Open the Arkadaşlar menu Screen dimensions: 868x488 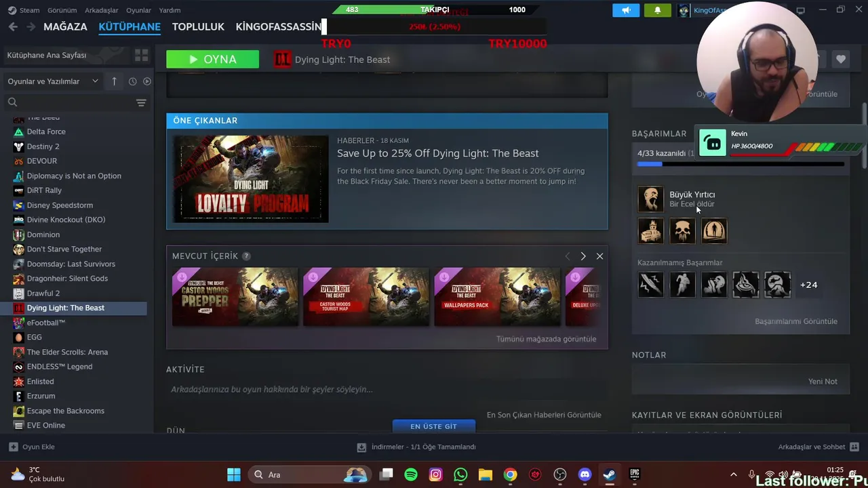pos(101,10)
